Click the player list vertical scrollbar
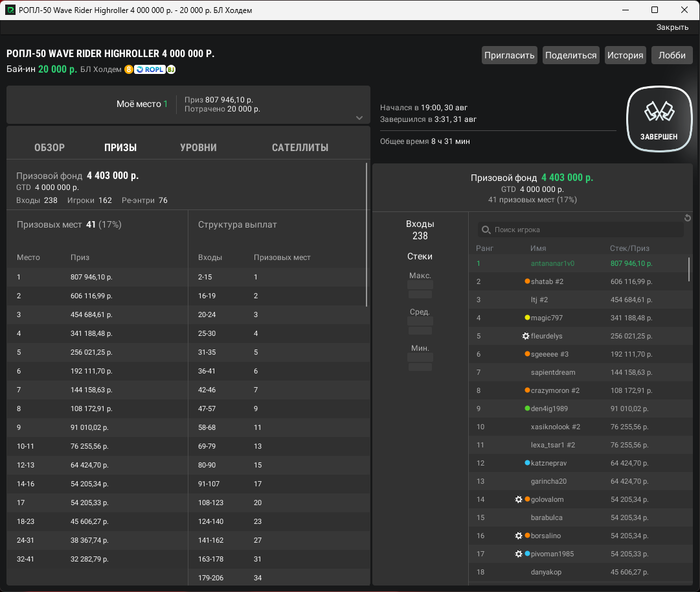Screen dimensions: 700x592 tap(688, 268)
